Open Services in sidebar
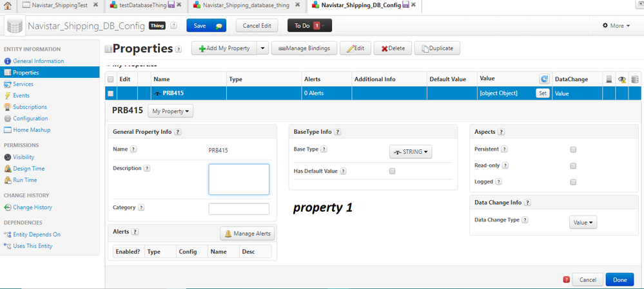The image size is (644, 289). (23, 84)
